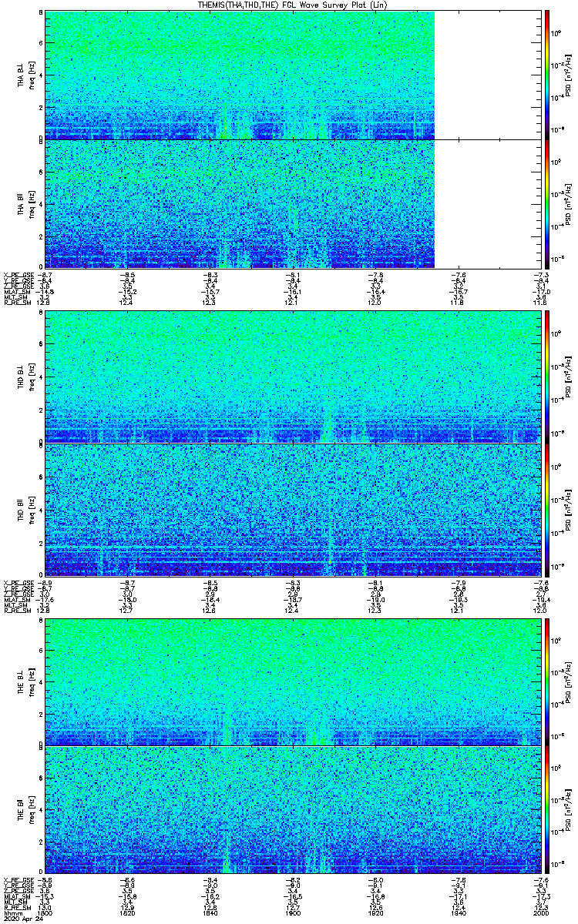Image resolution: width=578 pixels, height=924 pixels.
Task: Click the color bar beside THD B-perpendicular panel
Action: 547,377
